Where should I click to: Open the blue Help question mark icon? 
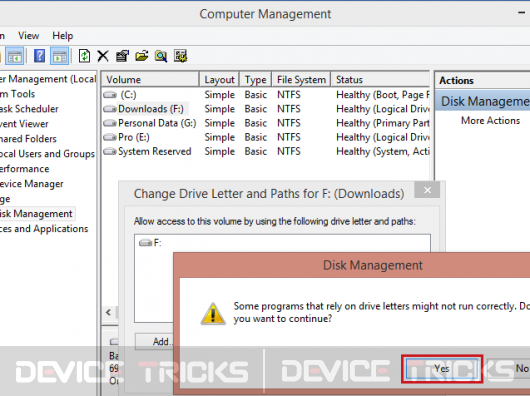pos(39,56)
